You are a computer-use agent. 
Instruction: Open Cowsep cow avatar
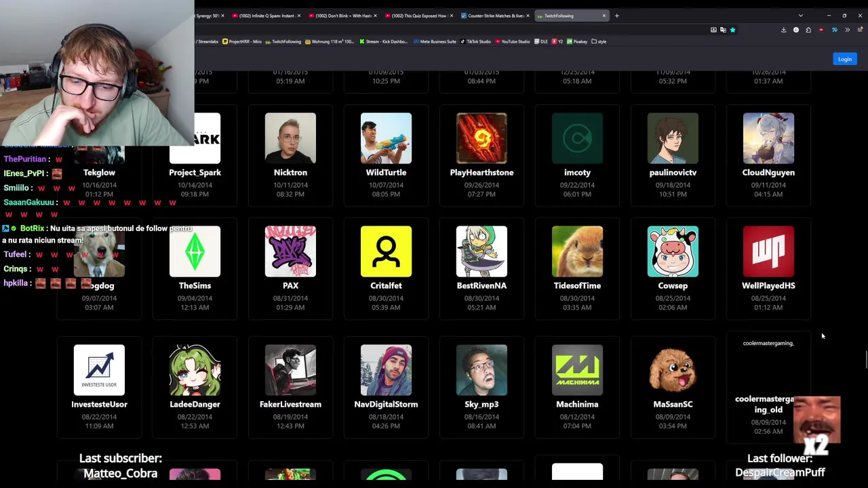673,251
